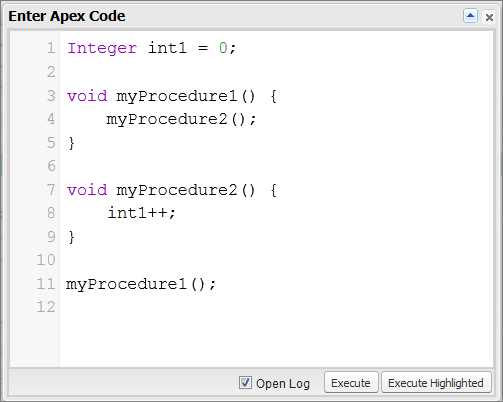Click the closing brace on line 9
This screenshot has width=503, height=402.
71,237
